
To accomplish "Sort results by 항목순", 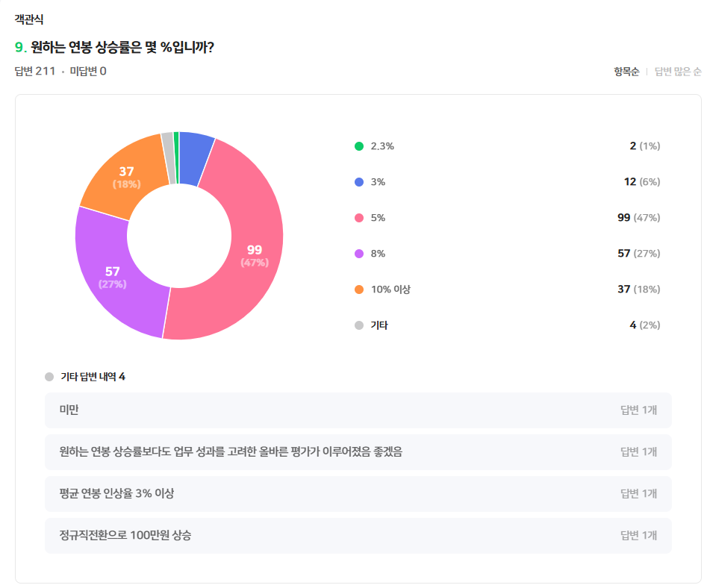I will [626, 72].
